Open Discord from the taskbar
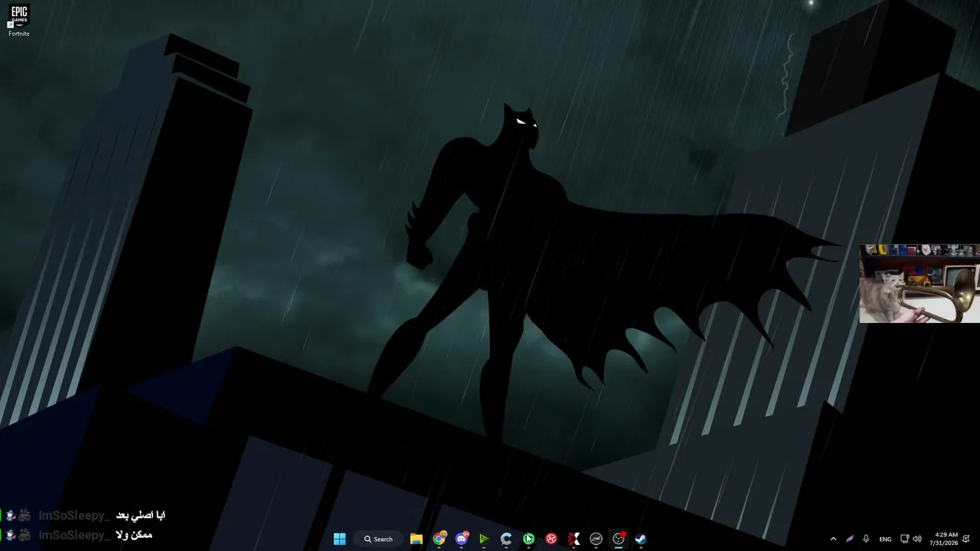 click(462, 539)
